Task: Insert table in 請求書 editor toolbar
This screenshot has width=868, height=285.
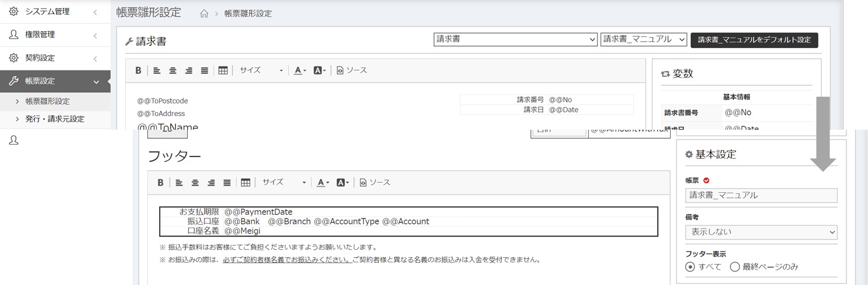Action: (x=223, y=71)
